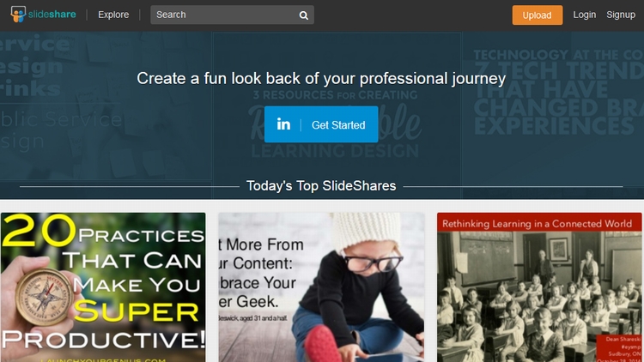Click the Today's Top SlideShares heading

321,186
